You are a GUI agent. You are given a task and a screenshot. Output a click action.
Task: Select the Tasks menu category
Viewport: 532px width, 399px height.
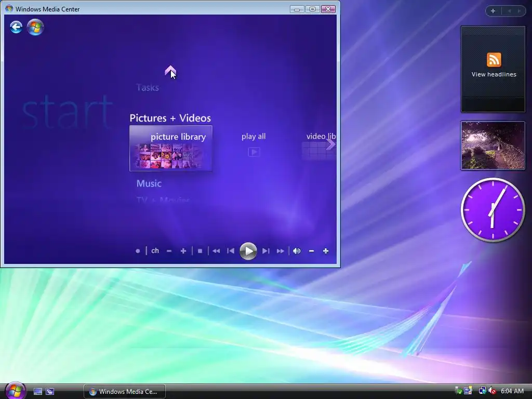tap(148, 87)
